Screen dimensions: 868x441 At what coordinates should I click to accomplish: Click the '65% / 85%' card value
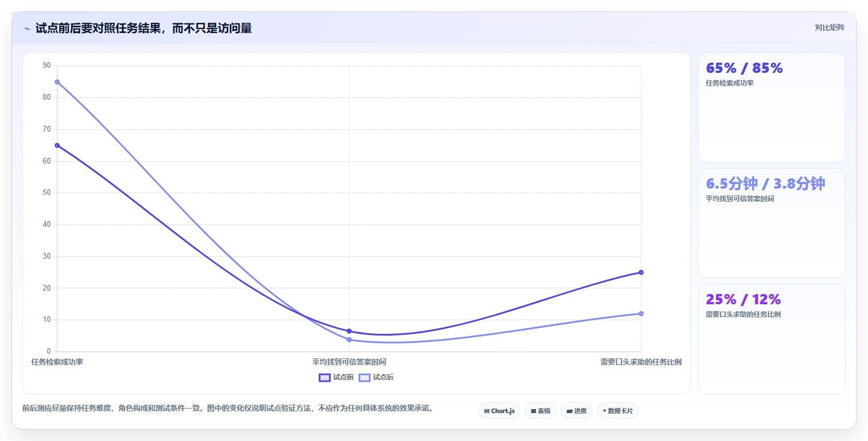tap(744, 68)
